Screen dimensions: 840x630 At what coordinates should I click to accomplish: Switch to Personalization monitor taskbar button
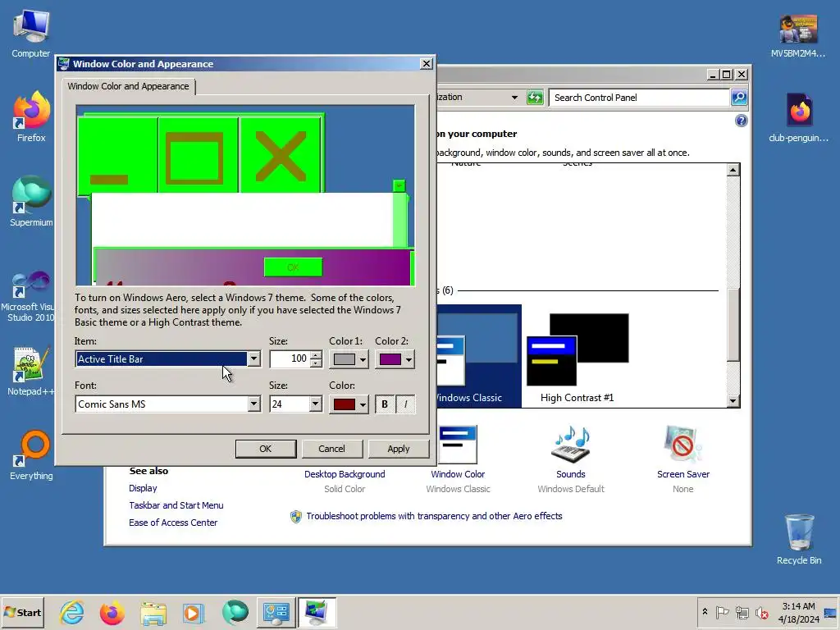coord(317,612)
